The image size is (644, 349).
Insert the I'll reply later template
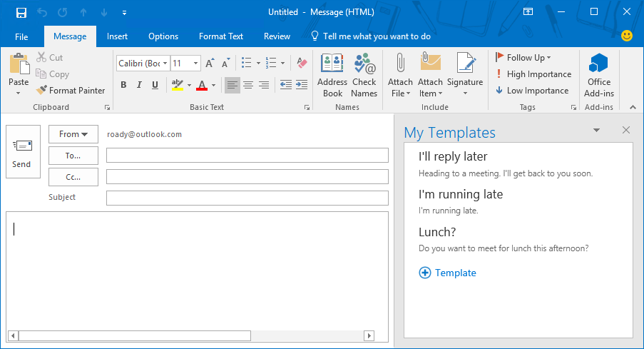[x=506, y=163]
